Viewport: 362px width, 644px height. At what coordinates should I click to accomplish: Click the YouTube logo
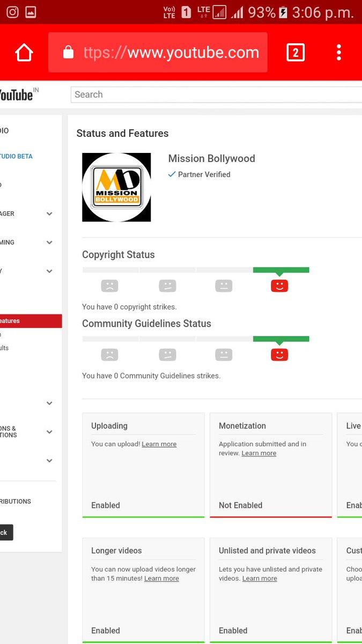(16, 95)
